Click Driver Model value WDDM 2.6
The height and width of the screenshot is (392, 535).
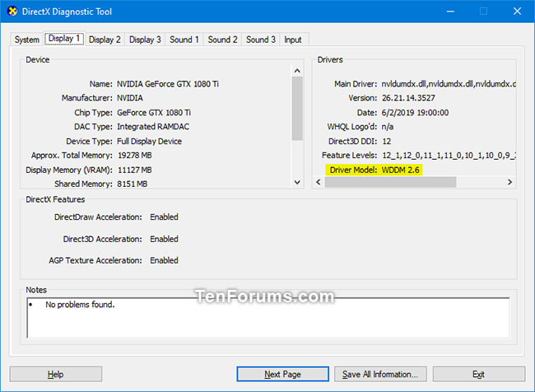[x=401, y=170]
